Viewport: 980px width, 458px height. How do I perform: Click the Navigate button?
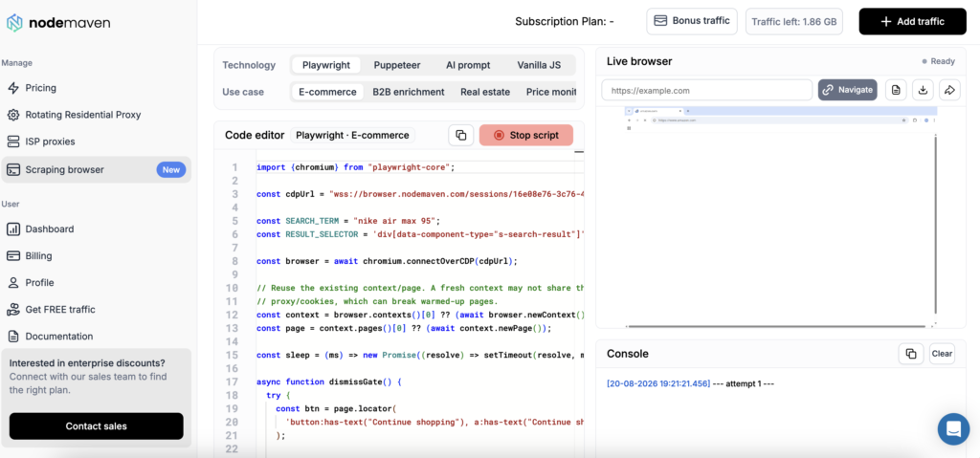tap(848, 90)
